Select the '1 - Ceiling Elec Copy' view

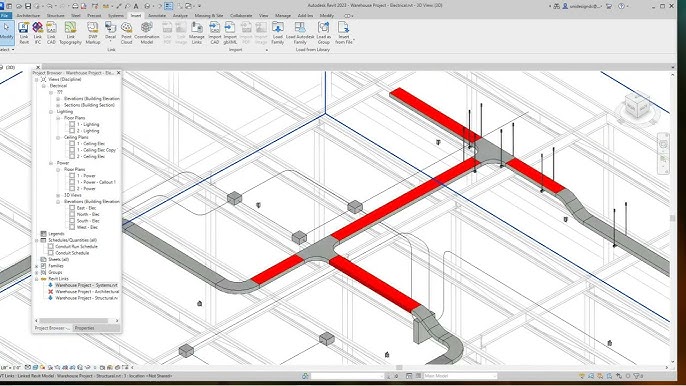(x=97, y=150)
